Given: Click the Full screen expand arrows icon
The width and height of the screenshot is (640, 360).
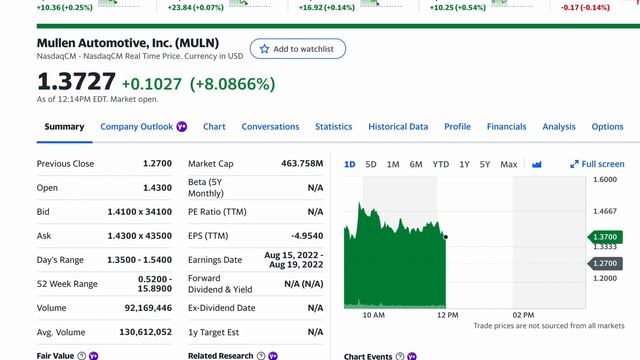Looking at the screenshot, I should pos(574,164).
